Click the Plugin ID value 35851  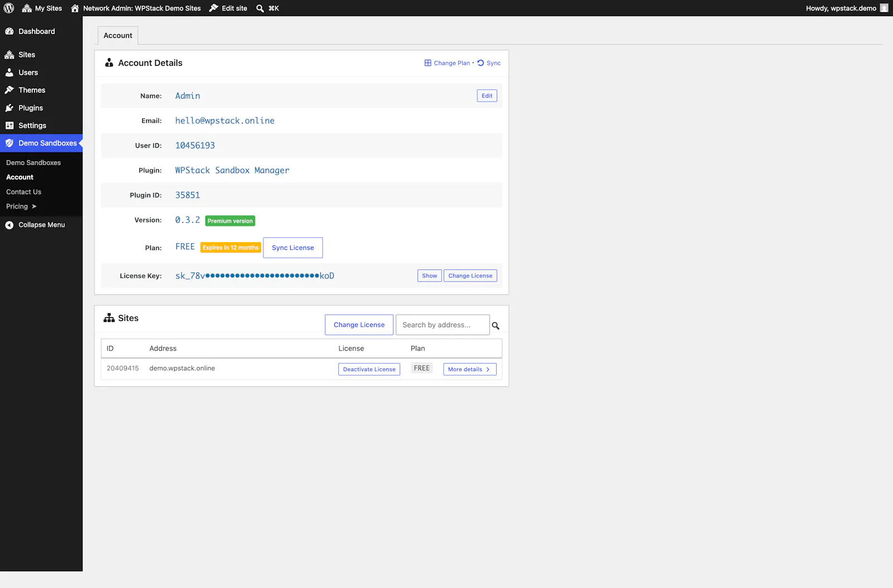point(188,195)
